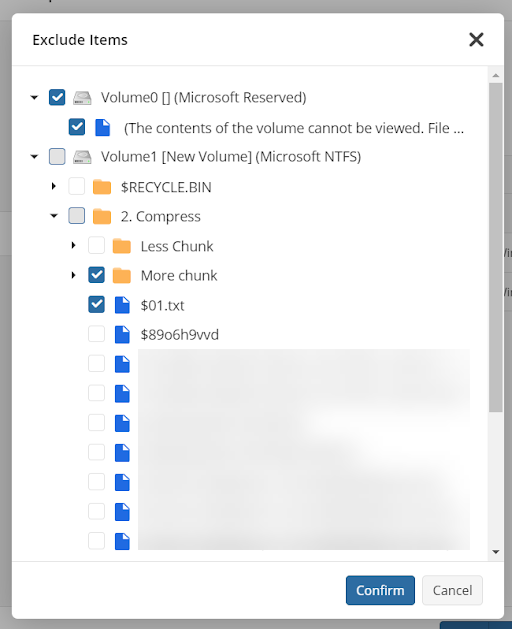This screenshot has height=629, width=512.
Task: Cancel the Exclude Items dialog
Action: [452, 590]
